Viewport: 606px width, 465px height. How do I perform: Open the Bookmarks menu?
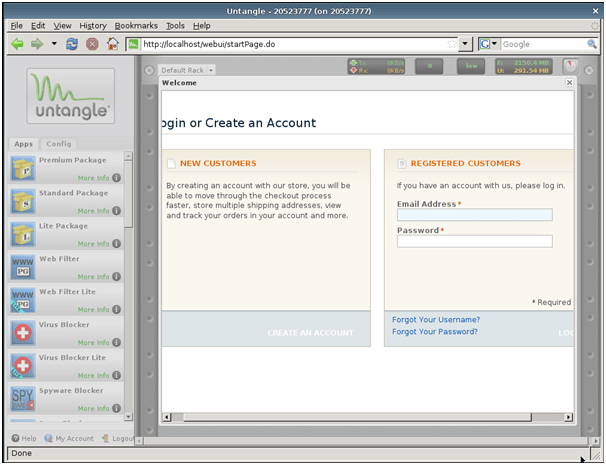pyautogui.click(x=136, y=25)
